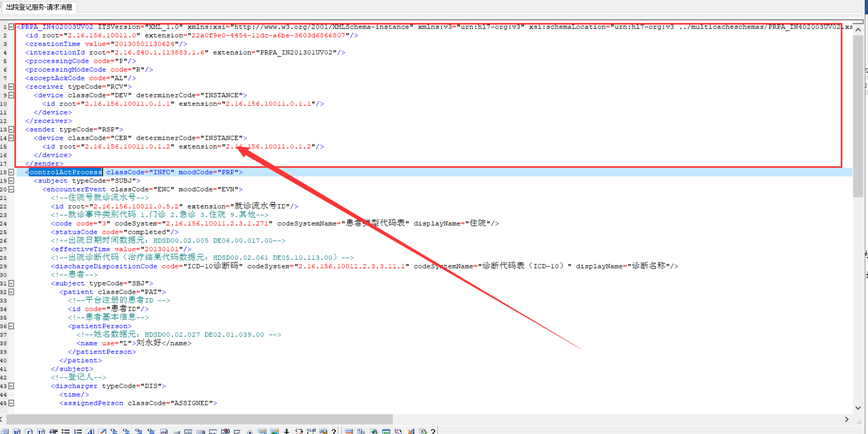Collapse the subject typeCode="SUBJ" fold marker
Screen dimensions: 868x434
pyautogui.click(x=11, y=180)
